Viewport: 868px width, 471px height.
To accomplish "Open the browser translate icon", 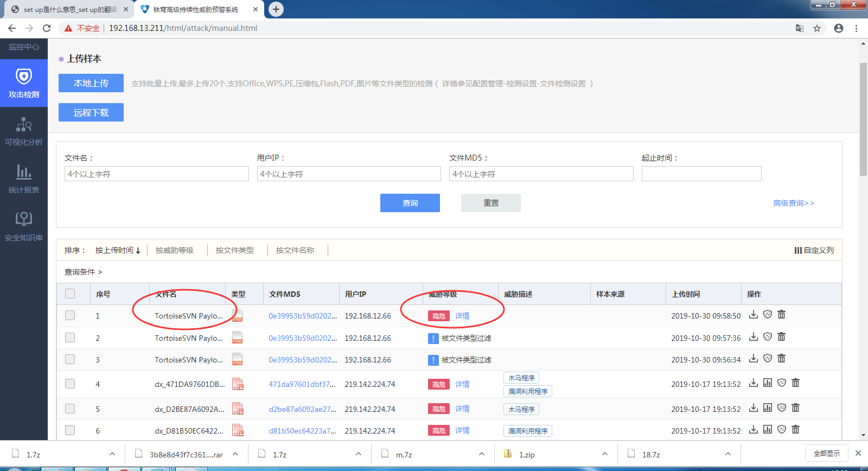I will coord(800,28).
